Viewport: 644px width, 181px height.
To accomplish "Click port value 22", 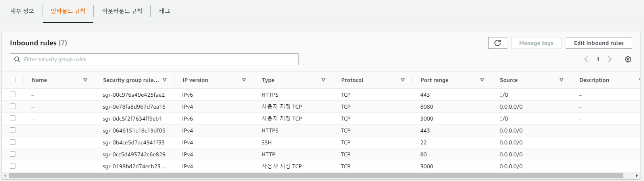I will [423, 142].
